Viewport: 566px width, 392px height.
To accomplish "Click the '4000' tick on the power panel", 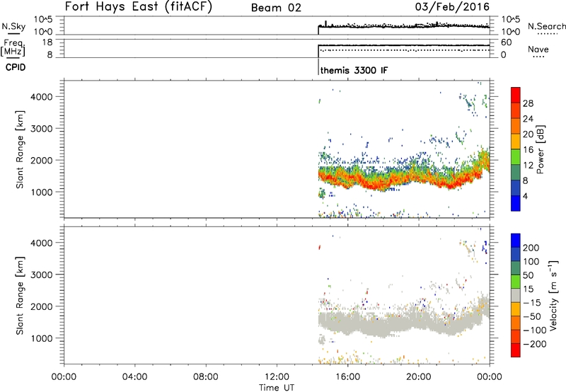I will pyautogui.click(x=41, y=97).
